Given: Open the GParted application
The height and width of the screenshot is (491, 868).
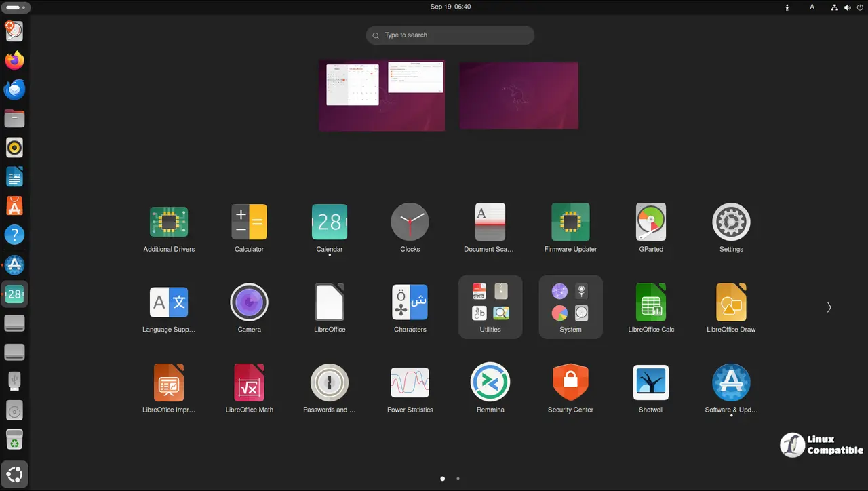Looking at the screenshot, I should (650, 222).
